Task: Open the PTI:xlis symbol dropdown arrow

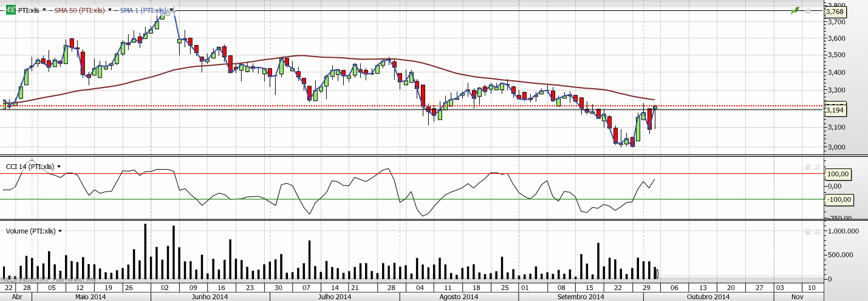Action: pyautogui.click(x=44, y=10)
